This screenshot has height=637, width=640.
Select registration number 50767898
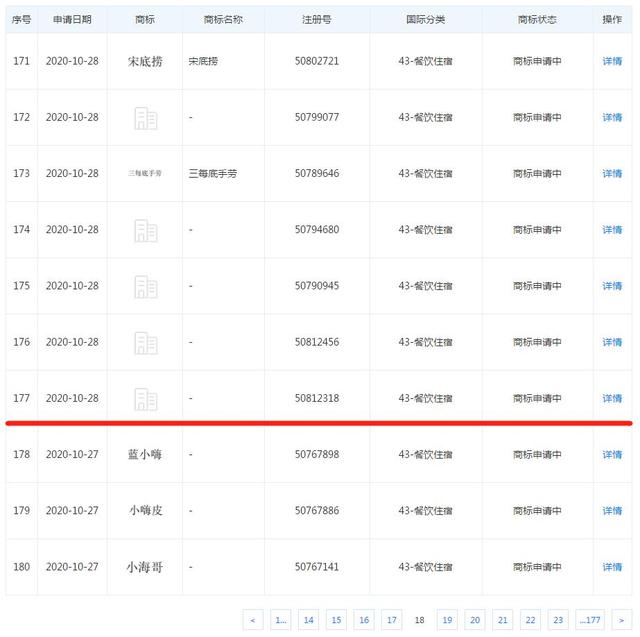pyautogui.click(x=317, y=455)
